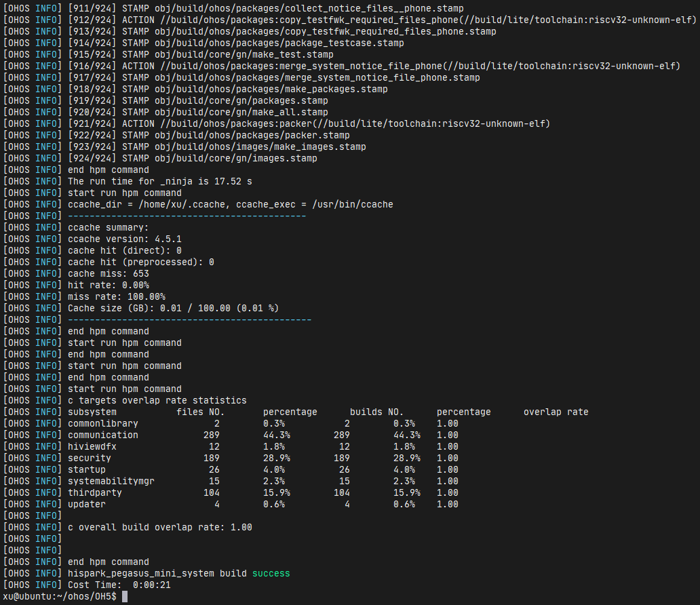Select the 'miss rate: 100.00%' text
The image size is (700, 605).
click(117, 296)
